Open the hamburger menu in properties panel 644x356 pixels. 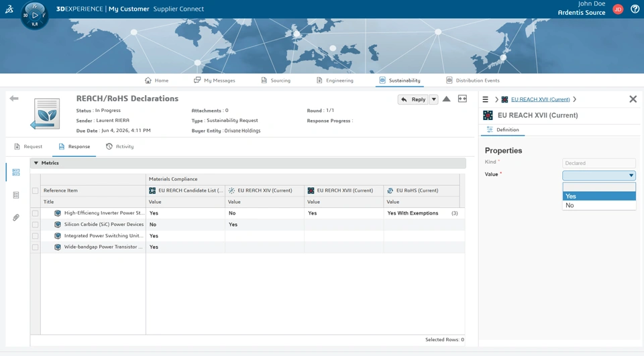click(x=486, y=99)
